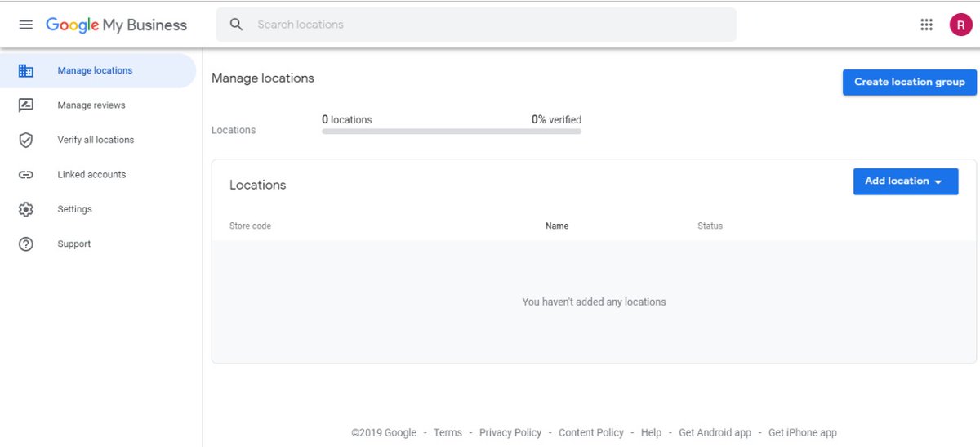Click the Linked accounts chain icon
Screen dimensions: 980x447
(26, 175)
